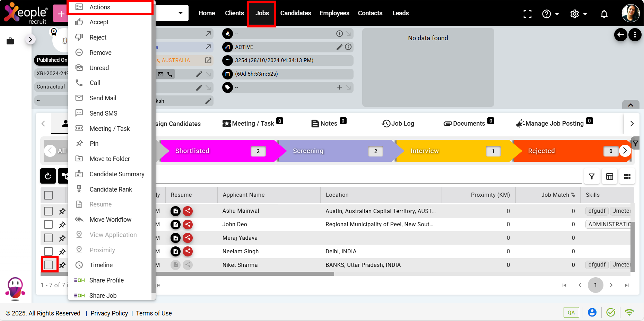
Task: Open the Privacy Policy link
Action: click(109, 313)
